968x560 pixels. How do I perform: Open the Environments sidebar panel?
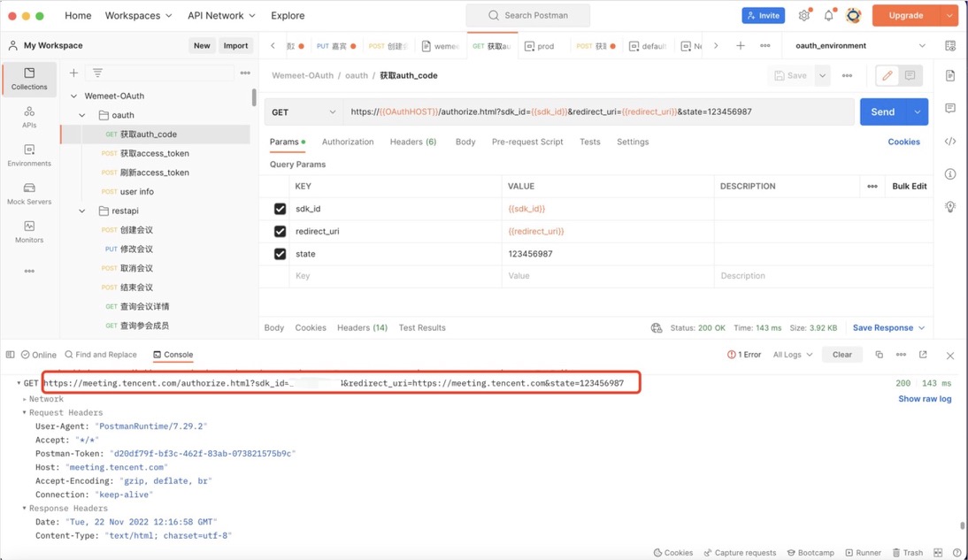click(x=29, y=155)
